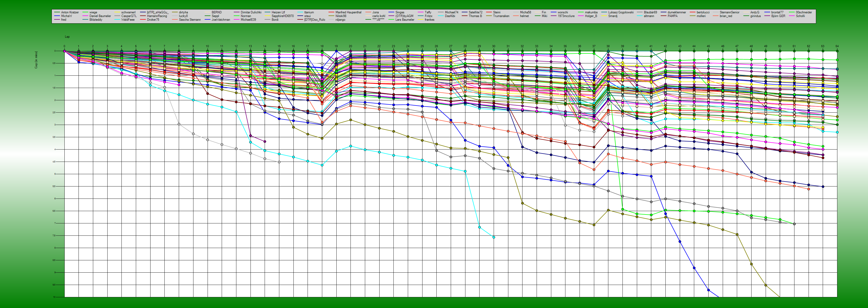The height and width of the screenshot is (308, 868).
Task: Select Michael74 legend label
Action: [x=452, y=13]
